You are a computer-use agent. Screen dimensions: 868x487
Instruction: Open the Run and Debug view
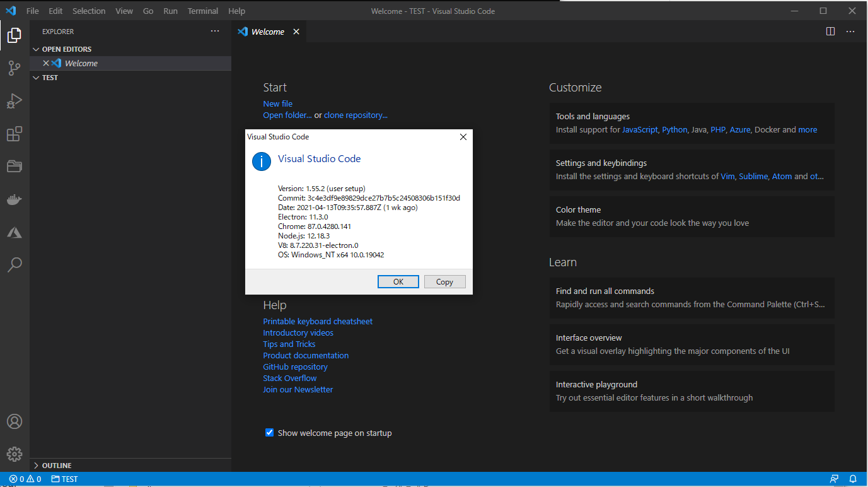14,101
